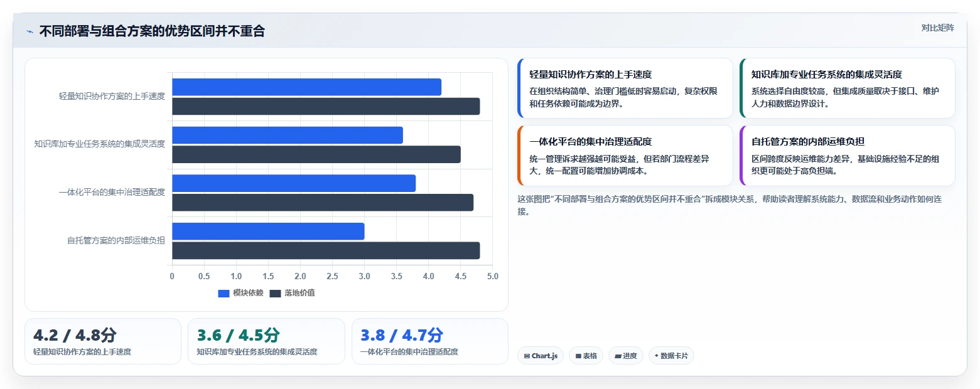Click the 3.6 / 4.5分 score card
The image size is (980, 389).
click(x=266, y=341)
